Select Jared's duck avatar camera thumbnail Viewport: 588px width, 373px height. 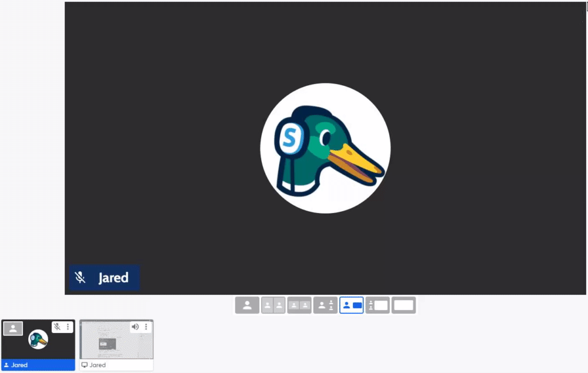38,339
